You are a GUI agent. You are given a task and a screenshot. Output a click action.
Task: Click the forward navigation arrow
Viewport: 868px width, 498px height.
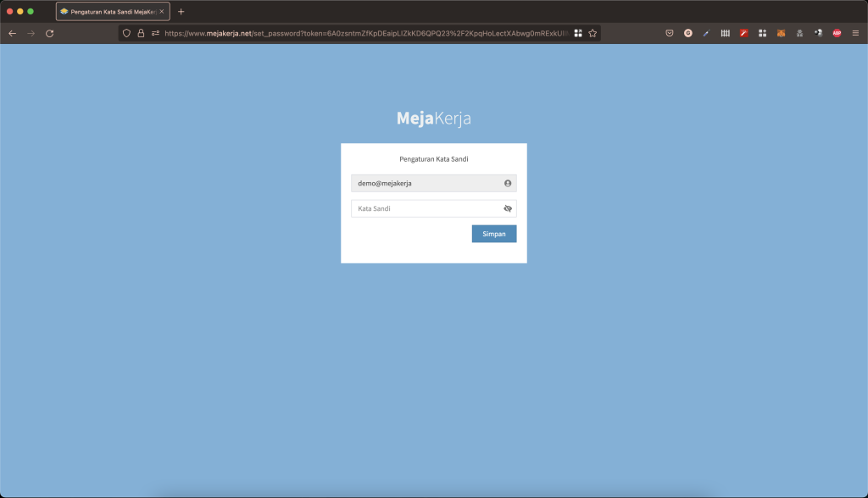click(x=31, y=33)
